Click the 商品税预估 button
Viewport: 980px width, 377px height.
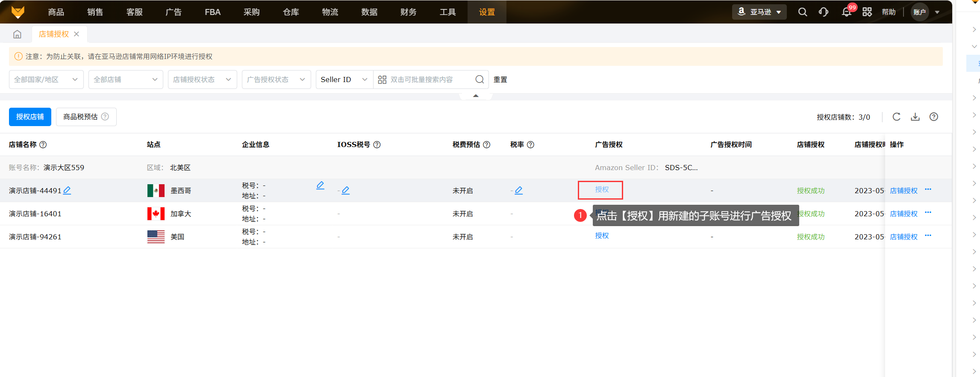pos(86,117)
